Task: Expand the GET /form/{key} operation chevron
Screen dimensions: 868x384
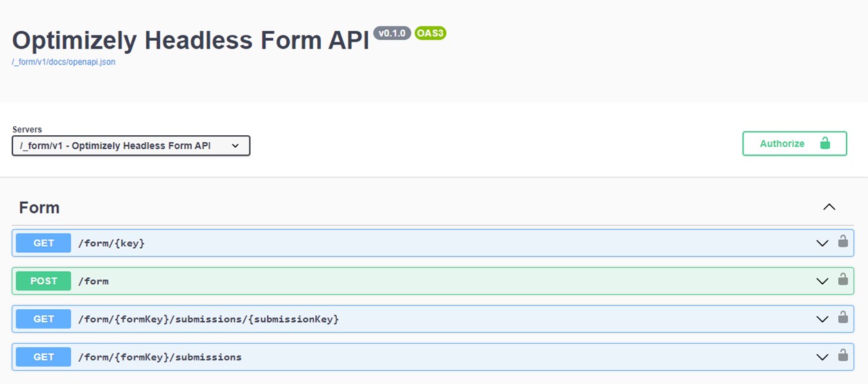Action: click(x=822, y=243)
